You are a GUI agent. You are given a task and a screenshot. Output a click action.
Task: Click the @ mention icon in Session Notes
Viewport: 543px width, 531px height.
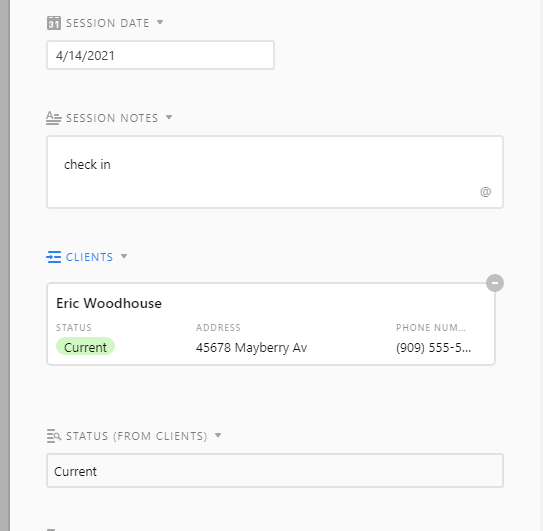486,192
